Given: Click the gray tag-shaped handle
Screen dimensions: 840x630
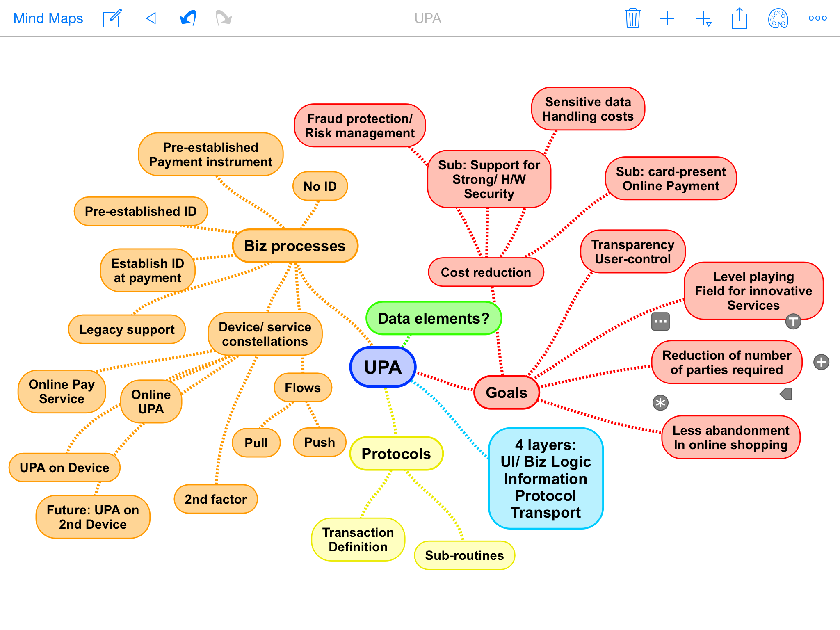Looking at the screenshot, I should (786, 394).
